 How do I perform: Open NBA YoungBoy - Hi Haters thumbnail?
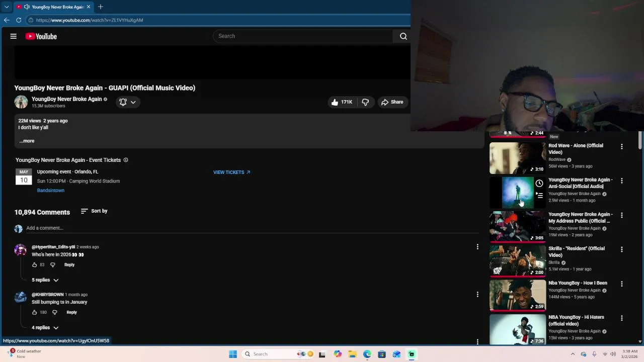coord(518,329)
